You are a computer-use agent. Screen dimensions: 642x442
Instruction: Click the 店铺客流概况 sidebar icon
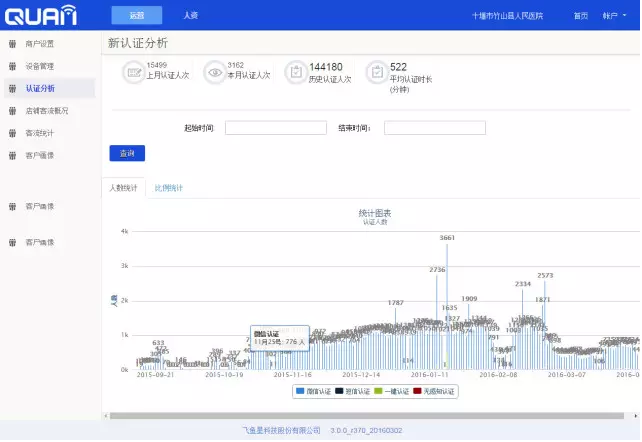pyautogui.click(x=13, y=111)
